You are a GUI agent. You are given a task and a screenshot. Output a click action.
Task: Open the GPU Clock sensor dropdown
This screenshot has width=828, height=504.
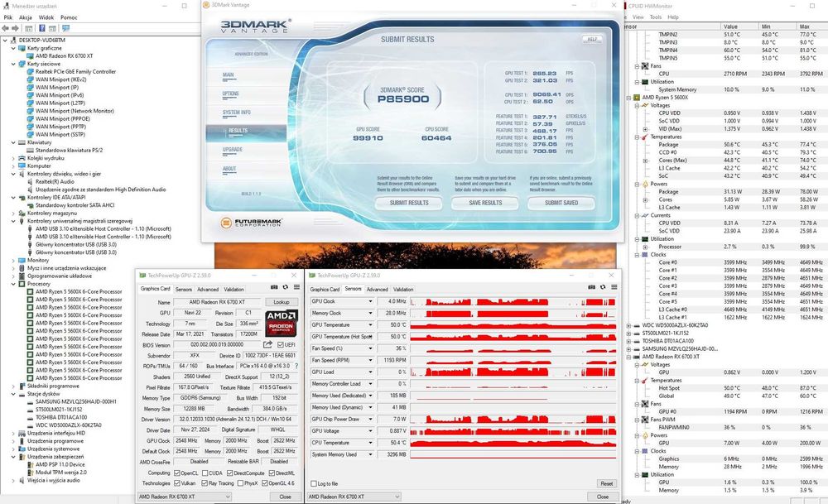click(x=370, y=301)
